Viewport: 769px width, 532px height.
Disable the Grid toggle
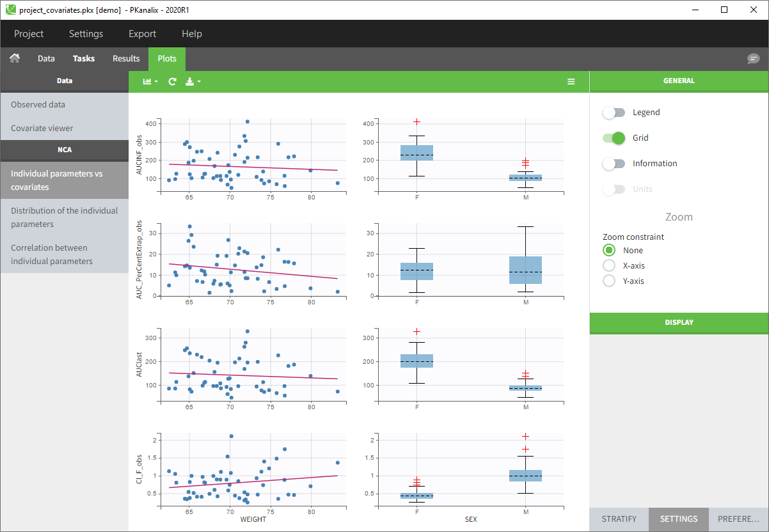(x=614, y=138)
